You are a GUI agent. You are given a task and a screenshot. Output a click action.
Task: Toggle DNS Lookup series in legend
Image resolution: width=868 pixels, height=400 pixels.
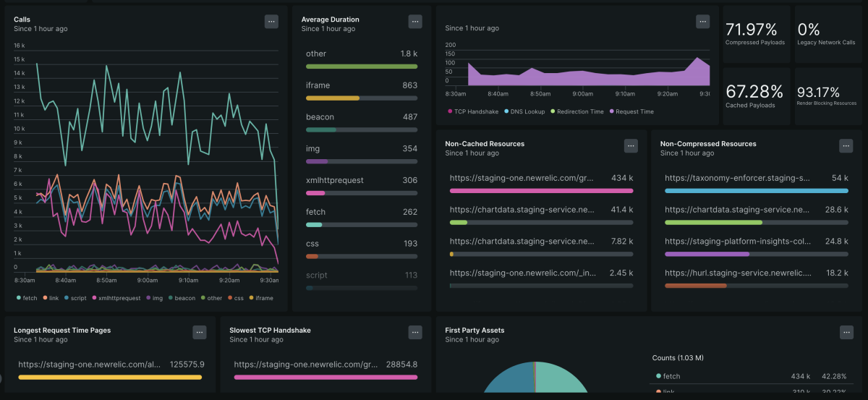[x=524, y=111]
